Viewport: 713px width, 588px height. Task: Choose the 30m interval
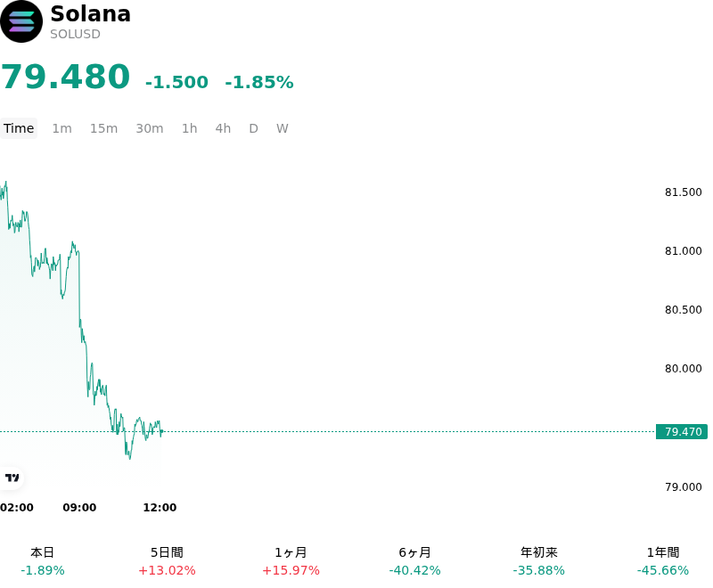point(150,128)
